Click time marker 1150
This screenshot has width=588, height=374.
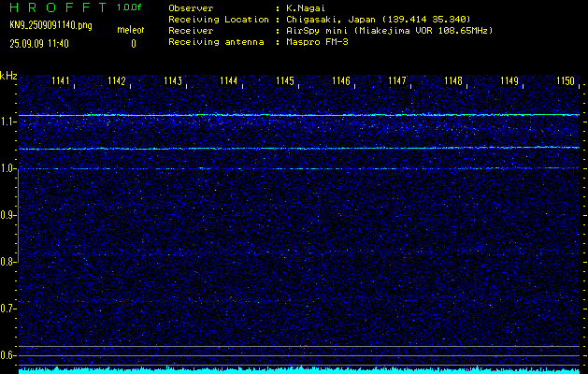(566, 80)
